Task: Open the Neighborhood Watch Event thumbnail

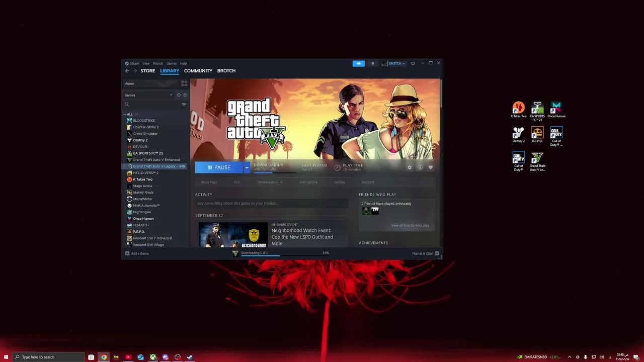Action: coord(233,235)
